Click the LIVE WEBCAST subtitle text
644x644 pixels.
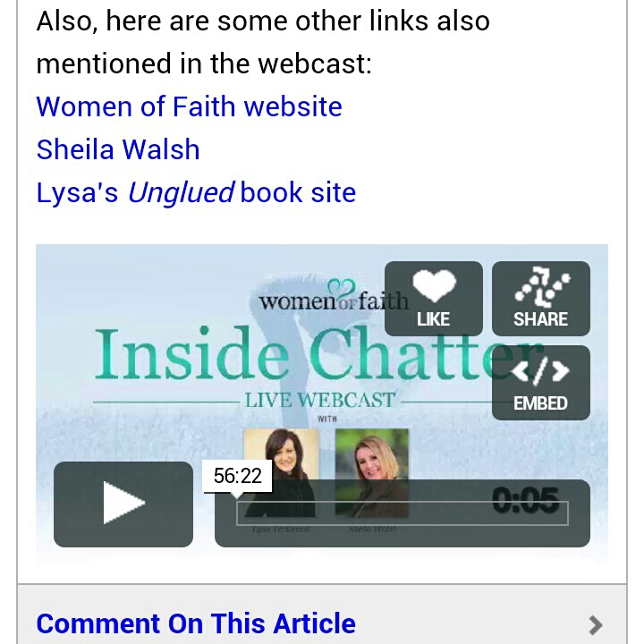point(319,400)
